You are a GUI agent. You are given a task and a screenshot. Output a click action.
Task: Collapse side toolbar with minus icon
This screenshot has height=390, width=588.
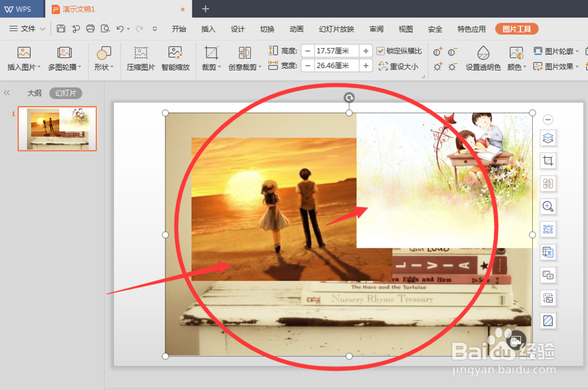548,119
